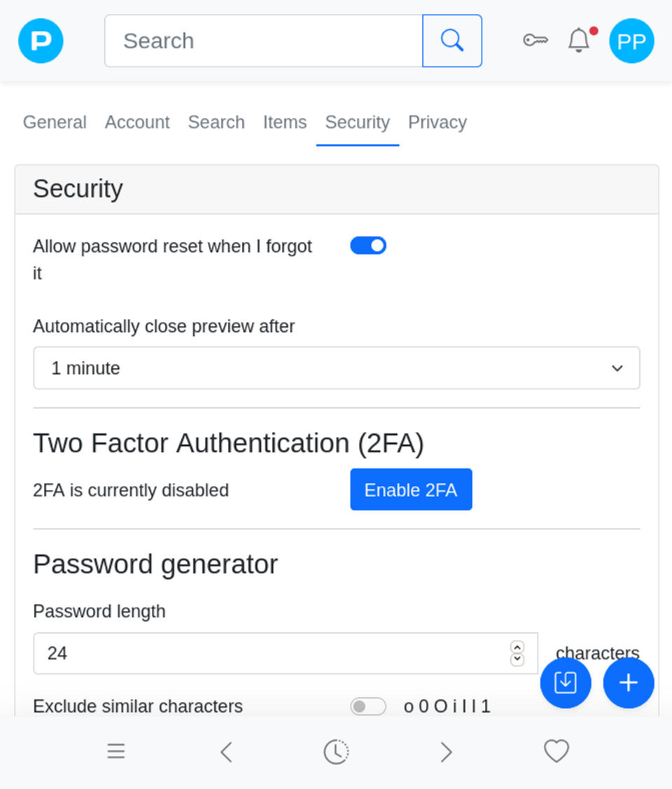Click the plus add floating button
The width and height of the screenshot is (672, 789).
(x=629, y=683)
